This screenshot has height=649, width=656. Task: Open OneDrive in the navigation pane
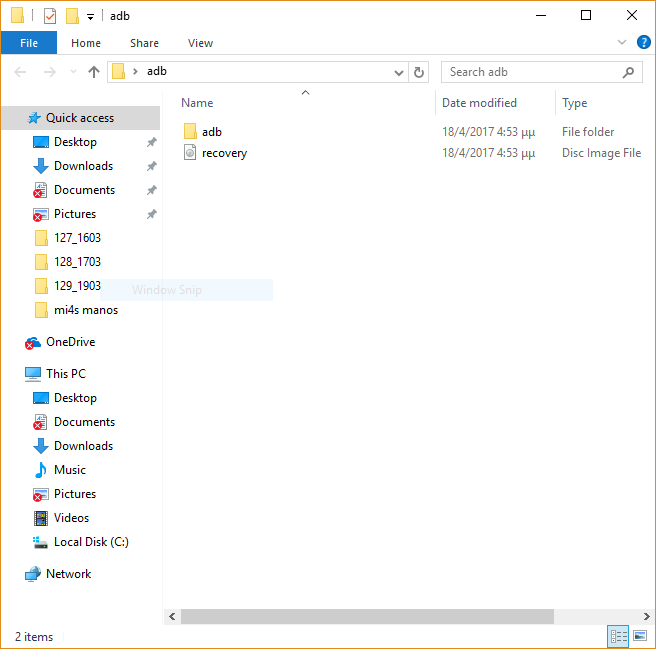(x=70, y=342)
